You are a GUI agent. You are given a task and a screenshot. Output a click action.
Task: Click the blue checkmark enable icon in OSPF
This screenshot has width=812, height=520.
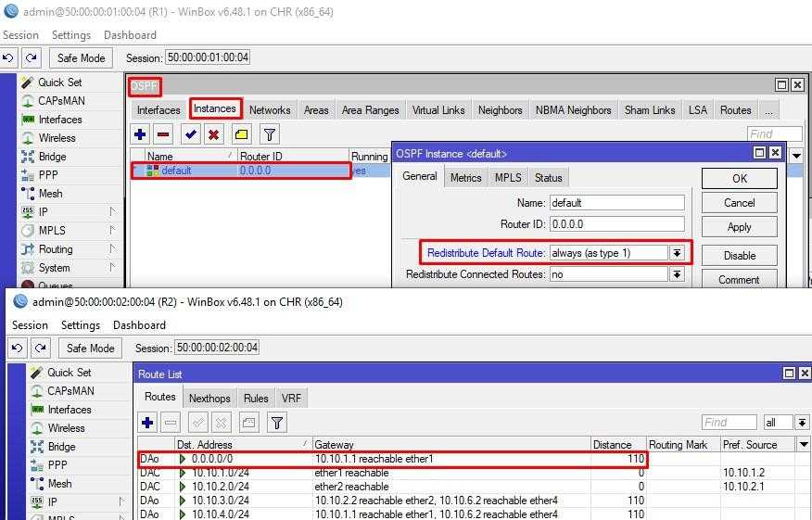click(191, 134)
